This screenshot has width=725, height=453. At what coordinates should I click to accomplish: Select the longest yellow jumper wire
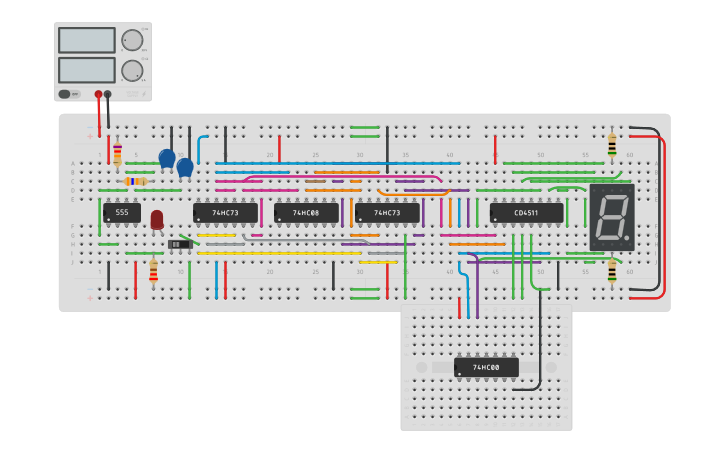click(x=279, y=253)
